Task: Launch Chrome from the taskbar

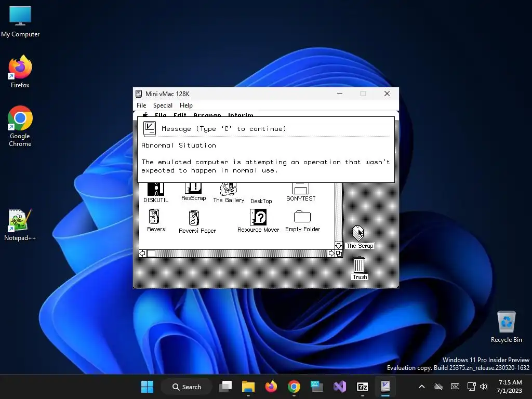Action: 294,387
